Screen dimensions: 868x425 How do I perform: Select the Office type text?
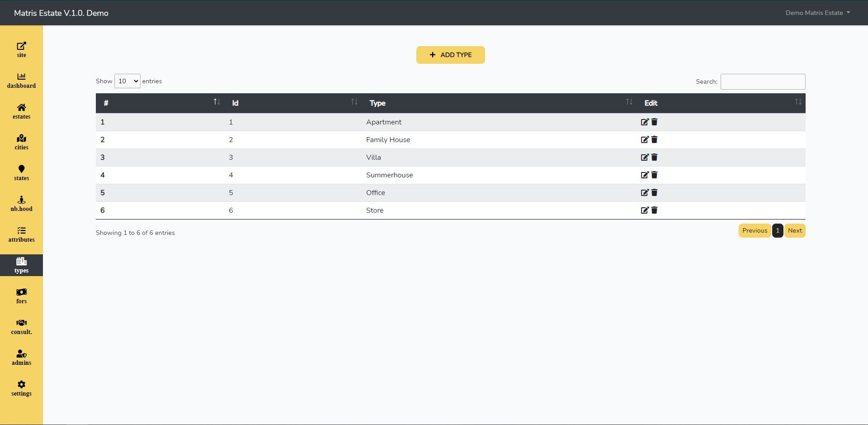click(x=376, y=193)
